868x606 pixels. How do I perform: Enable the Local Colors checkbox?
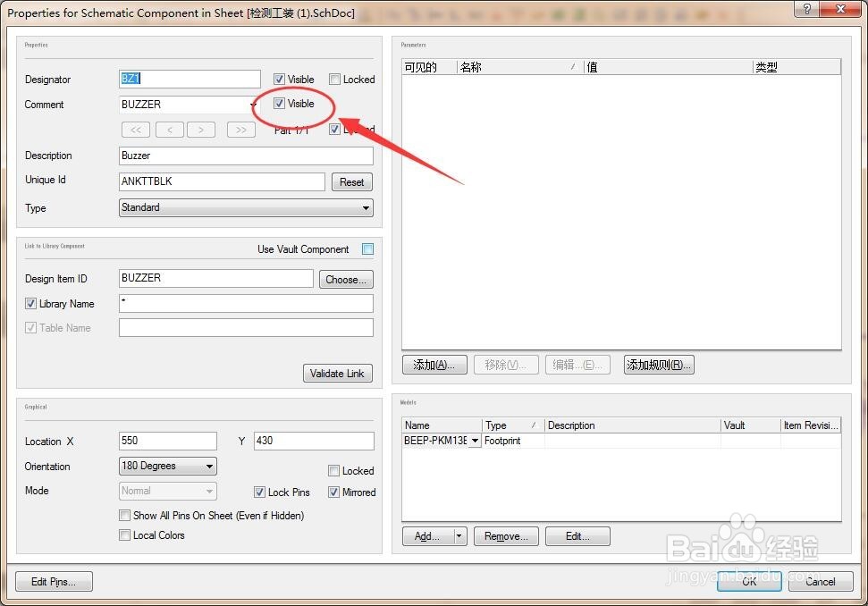pos(124,535)
